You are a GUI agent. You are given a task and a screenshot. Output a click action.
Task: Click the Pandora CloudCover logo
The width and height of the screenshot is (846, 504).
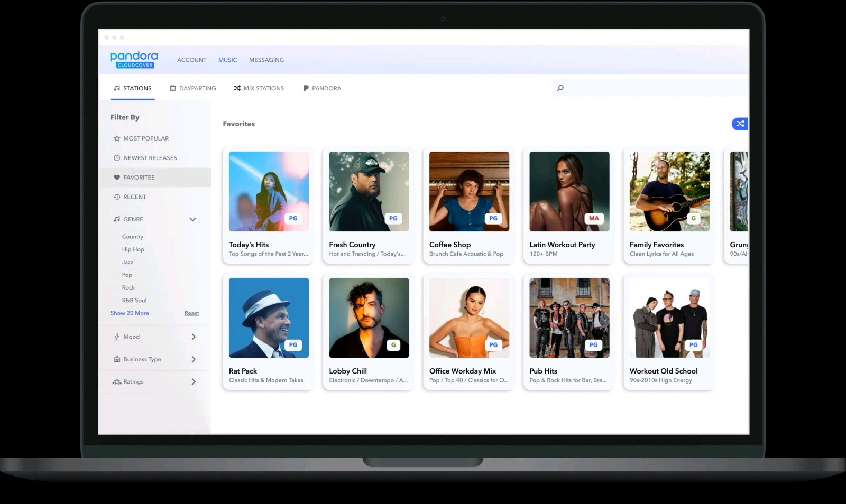[x=134, y=59]
